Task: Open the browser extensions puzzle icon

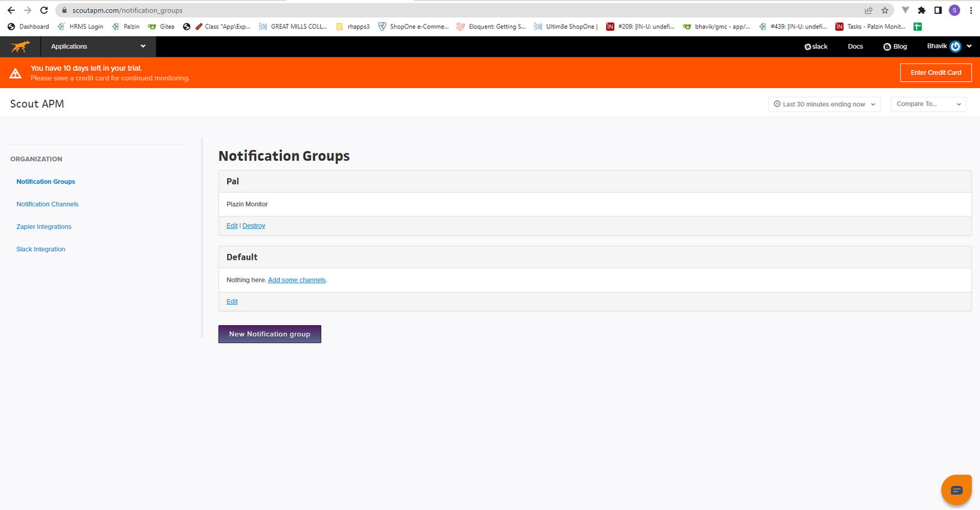Action: [921, 10]
